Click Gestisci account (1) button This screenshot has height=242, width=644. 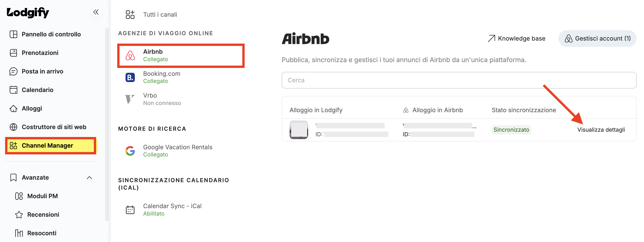tap(597, 38)
